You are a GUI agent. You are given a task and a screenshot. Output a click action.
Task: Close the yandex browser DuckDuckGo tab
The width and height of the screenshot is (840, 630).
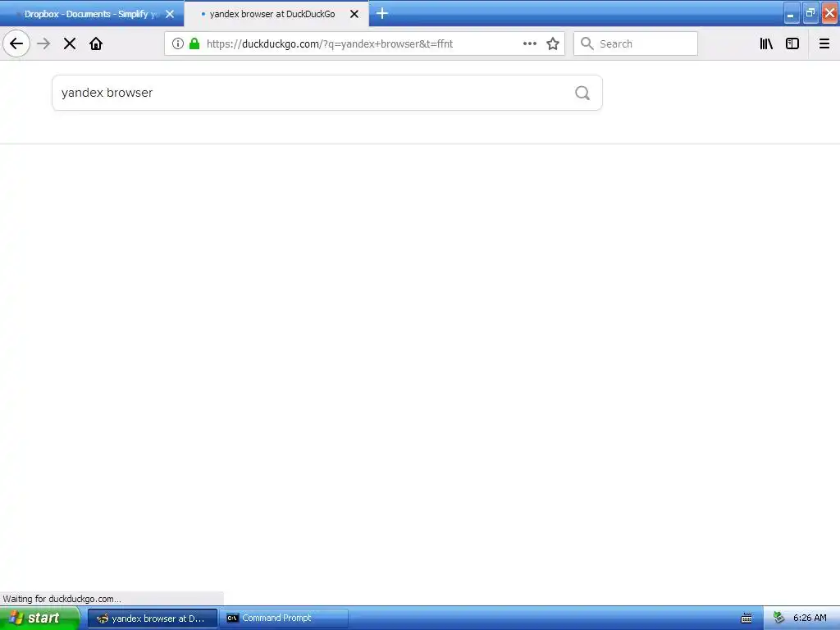click(x=354, y=14)
